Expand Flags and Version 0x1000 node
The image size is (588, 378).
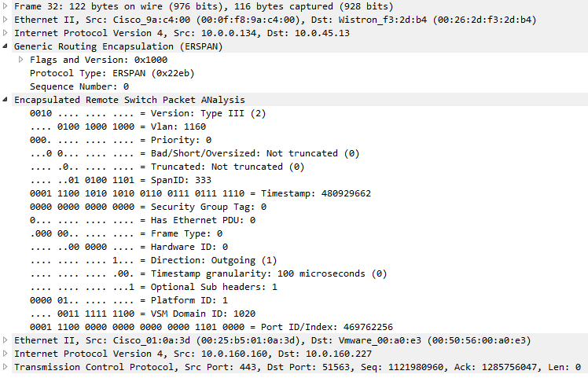coord(21,60)
